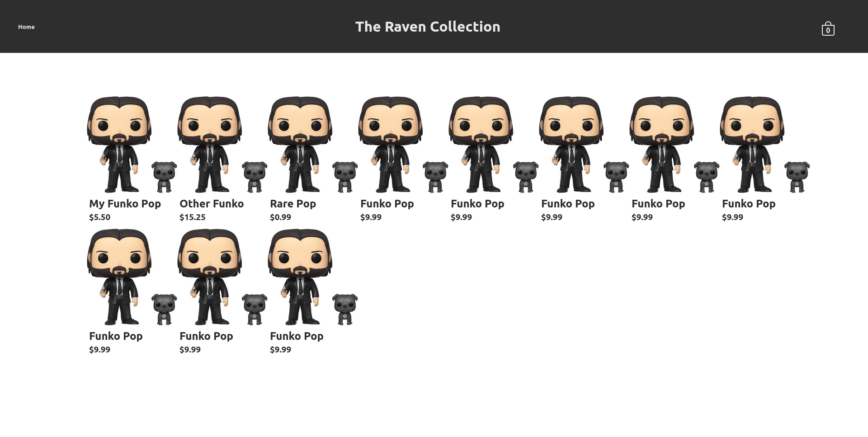Viewport: 868px width, 437px height.
Task: Open the Other Funko product image
Action: pos(222,144)
